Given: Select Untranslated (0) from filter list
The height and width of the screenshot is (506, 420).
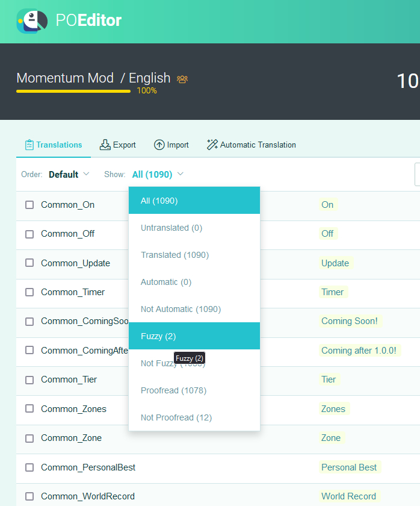Looking at the screenshot, I should tap(171, 228).
